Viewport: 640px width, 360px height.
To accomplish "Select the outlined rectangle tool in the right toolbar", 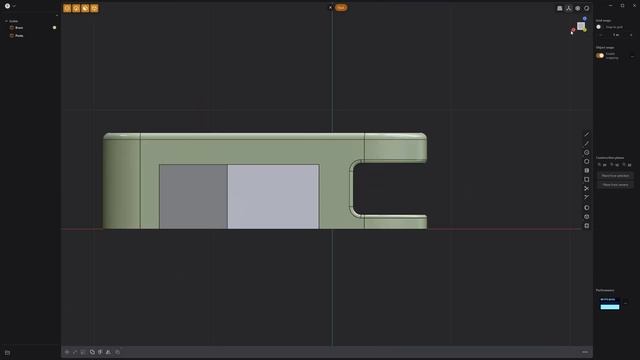I will (587, 179).
